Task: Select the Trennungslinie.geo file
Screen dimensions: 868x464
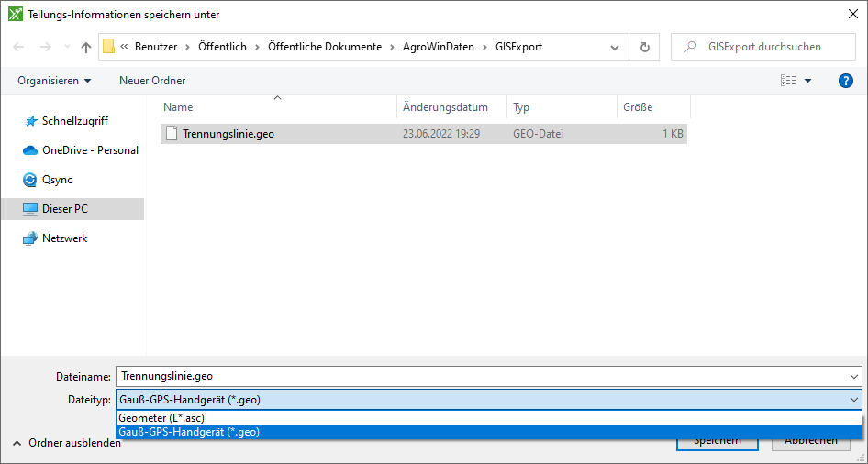Action: (228, 134)
